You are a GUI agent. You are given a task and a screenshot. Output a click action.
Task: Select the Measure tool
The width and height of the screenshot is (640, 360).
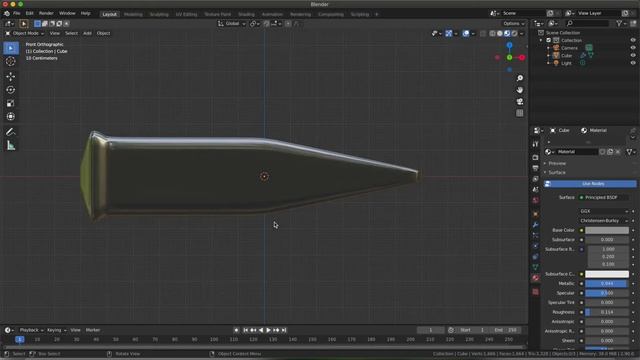11,145
